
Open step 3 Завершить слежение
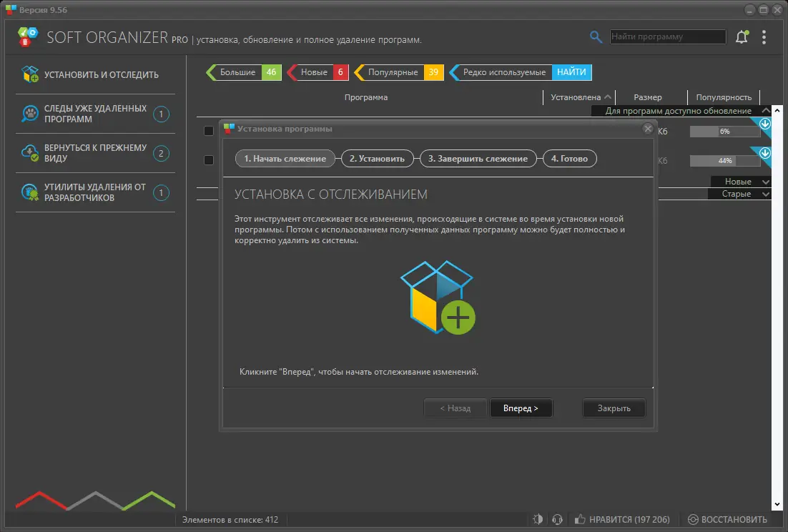(478, 159)
